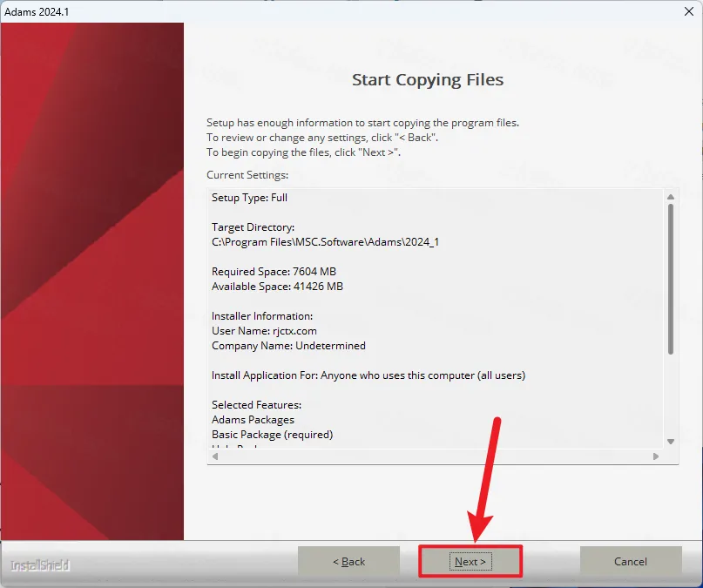Click the 'Required Space: 7604 MB' line

[274, 272]
